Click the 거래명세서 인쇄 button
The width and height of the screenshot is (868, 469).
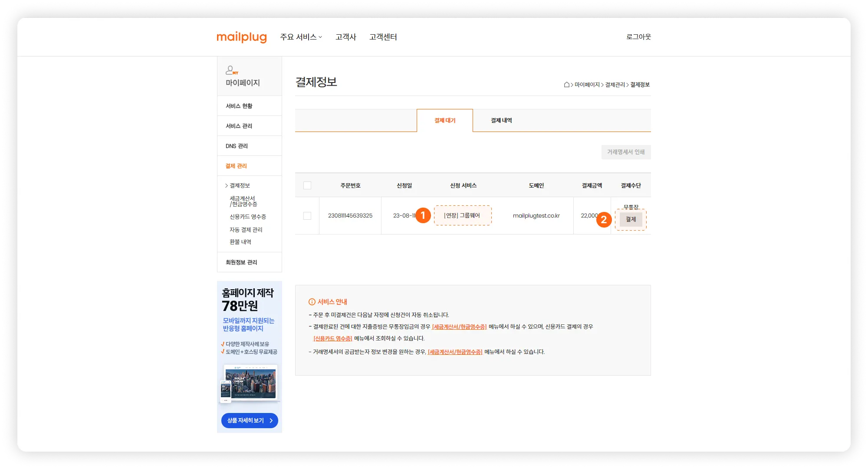625,152
